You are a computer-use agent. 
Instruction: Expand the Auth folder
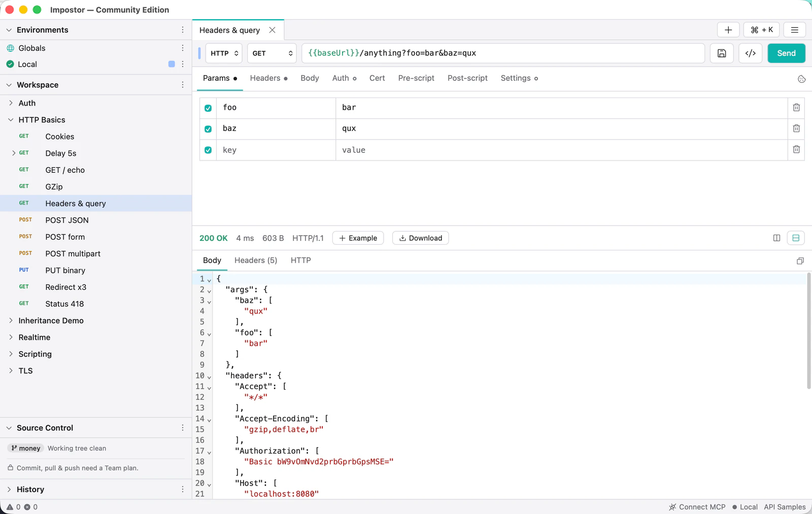click(x=11, y=103)
